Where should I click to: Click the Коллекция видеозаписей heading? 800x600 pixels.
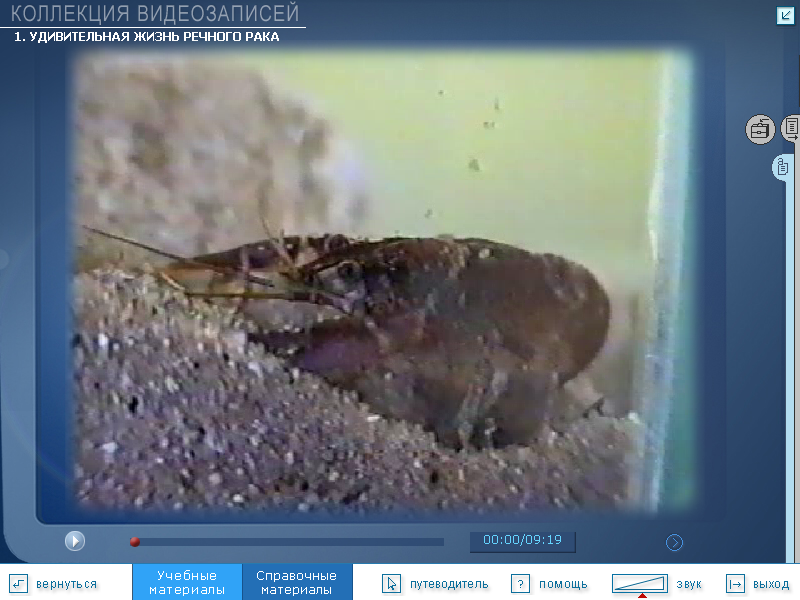[155, 13]
